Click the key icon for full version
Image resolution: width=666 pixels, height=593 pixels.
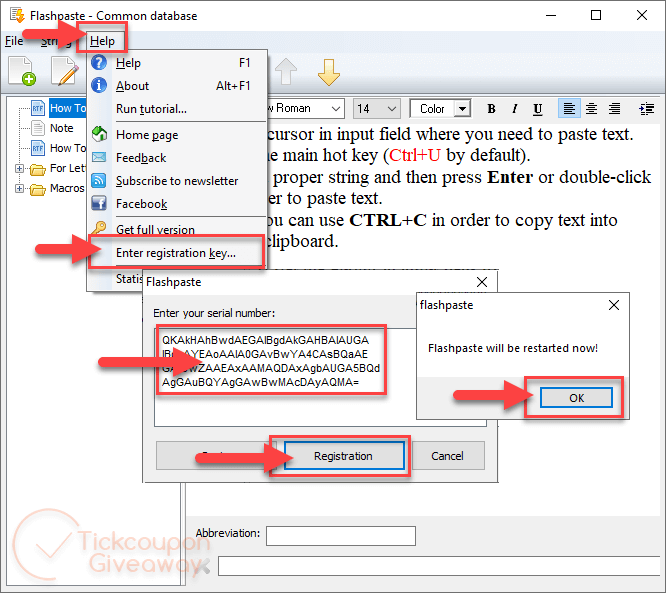point(99,228)
